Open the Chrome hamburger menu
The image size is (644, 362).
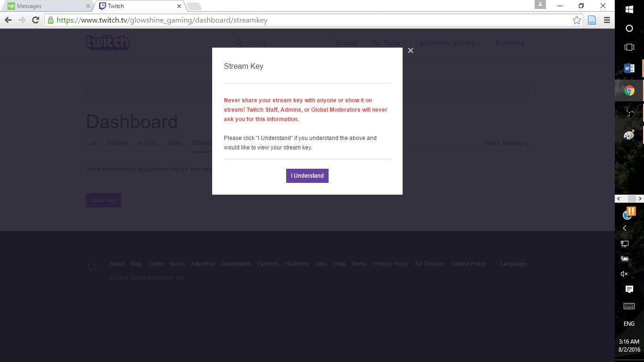point(607,20)
